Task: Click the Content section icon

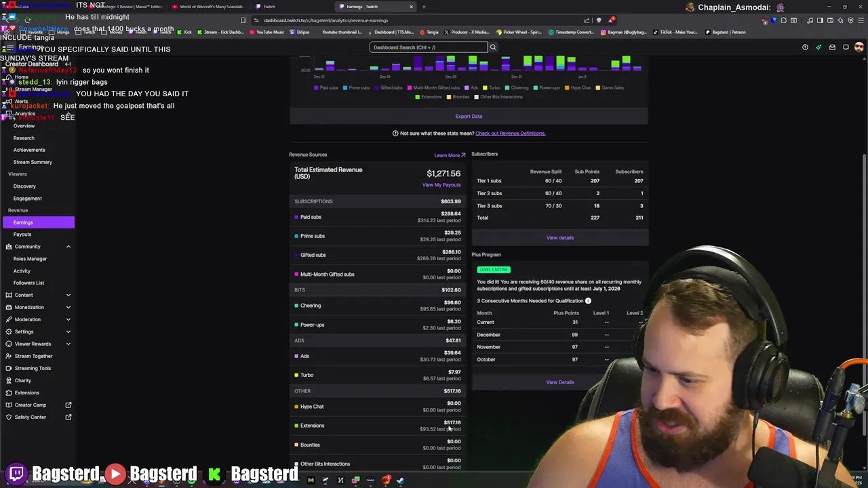Action: (8, 295)
